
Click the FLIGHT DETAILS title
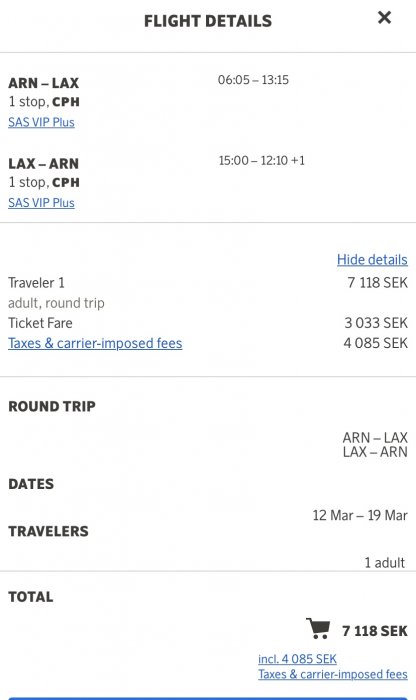point(208,21)
